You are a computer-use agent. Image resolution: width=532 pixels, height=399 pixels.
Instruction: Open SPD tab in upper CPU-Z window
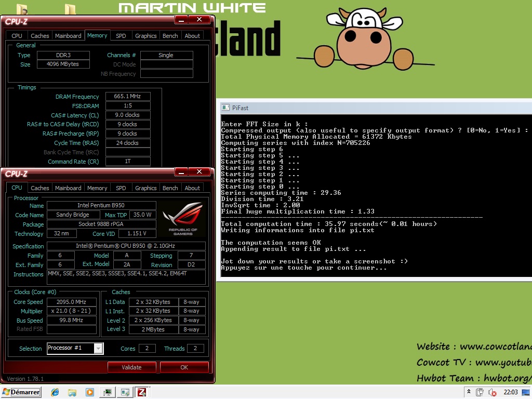[x=121, y=36]
